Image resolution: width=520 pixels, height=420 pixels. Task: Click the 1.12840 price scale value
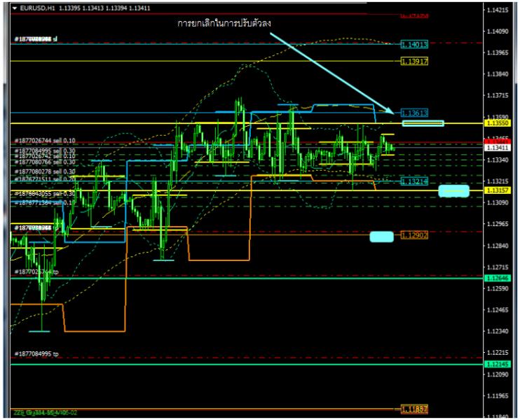[x=498, y=246]
